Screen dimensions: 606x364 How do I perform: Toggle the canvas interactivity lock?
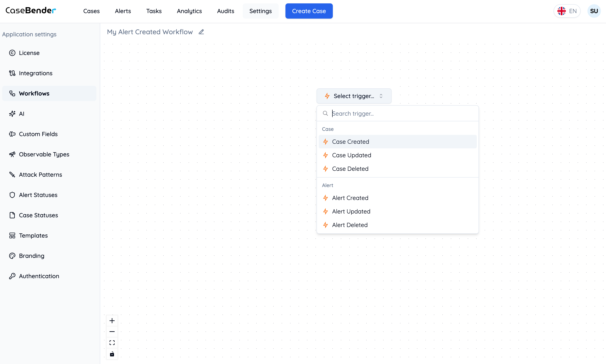[x=112, y=354]
